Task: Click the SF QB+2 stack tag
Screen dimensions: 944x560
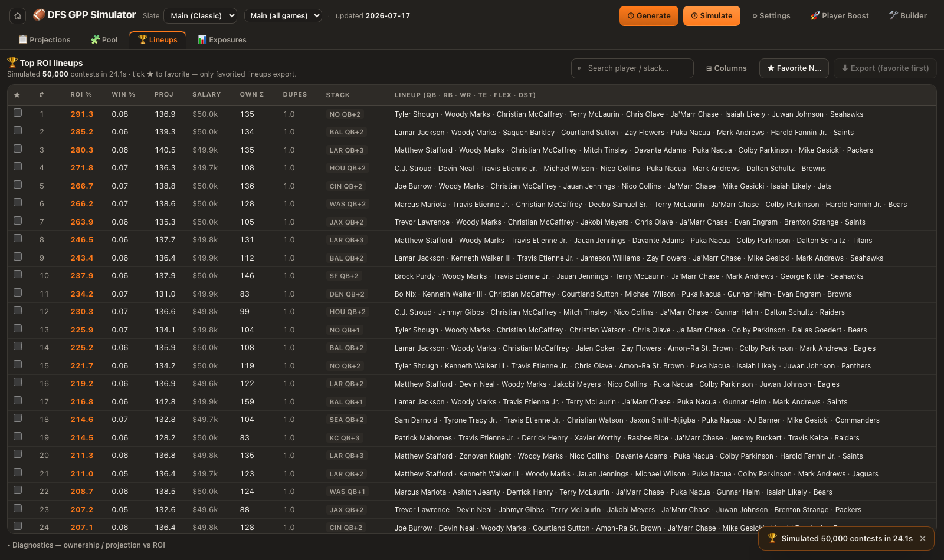Action: pos(344,276)
